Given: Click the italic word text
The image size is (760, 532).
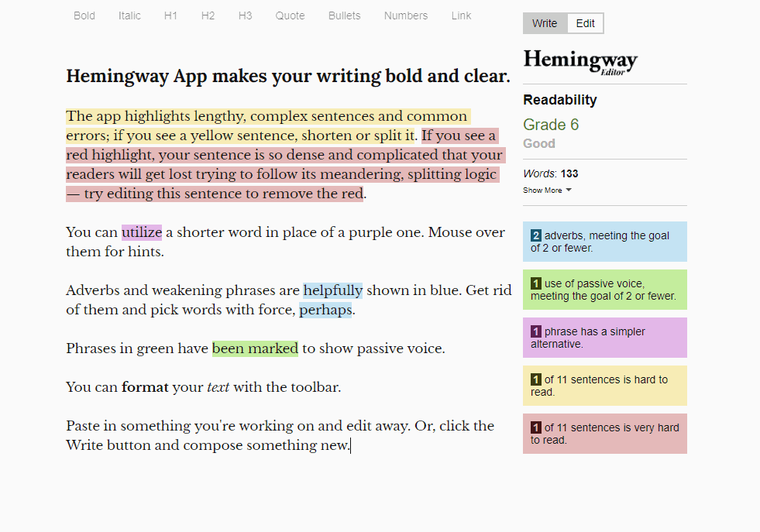Looking at the screenshot, I should [218, 388].
